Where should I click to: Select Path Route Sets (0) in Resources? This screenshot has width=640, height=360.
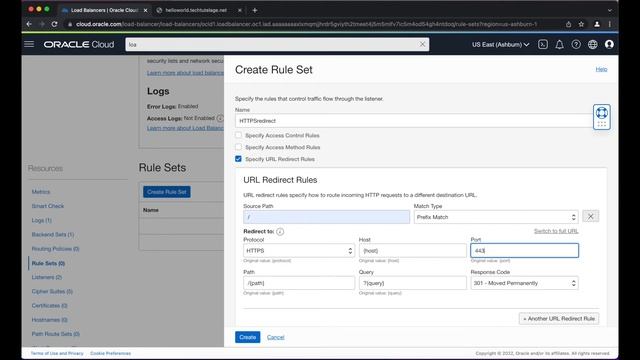tap(56, 334)
